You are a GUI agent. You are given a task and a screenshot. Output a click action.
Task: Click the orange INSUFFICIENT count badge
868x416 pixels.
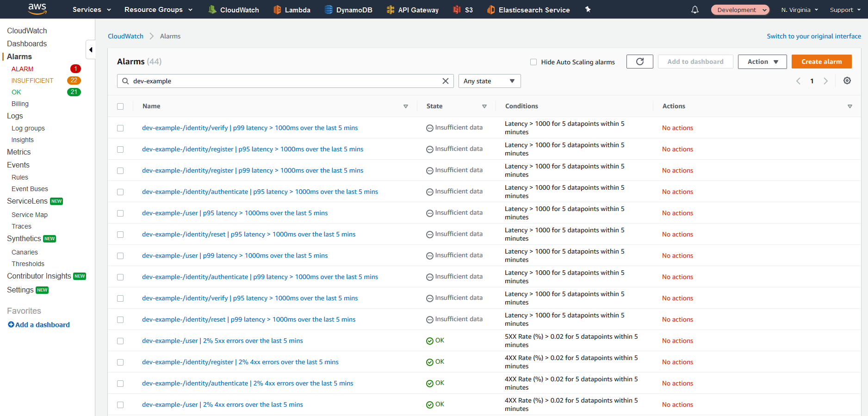(74, 81)
